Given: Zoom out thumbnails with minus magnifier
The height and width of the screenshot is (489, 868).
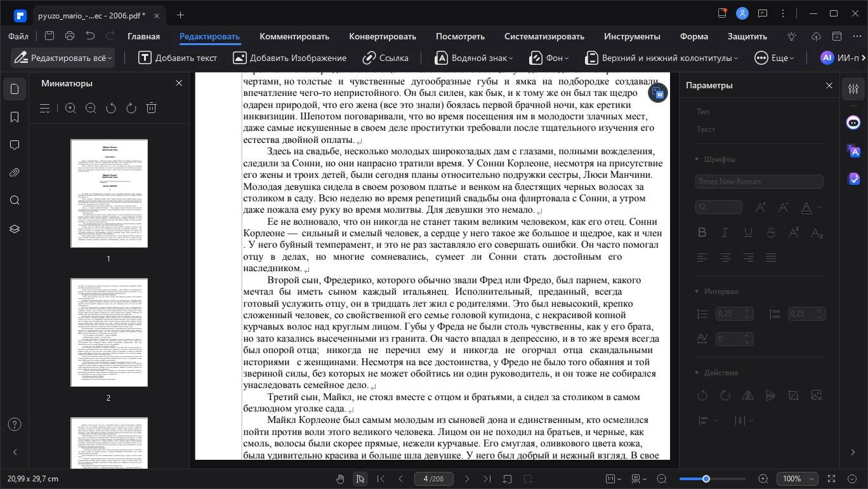Looking at the screenshot, I should (x=91, y=109).
